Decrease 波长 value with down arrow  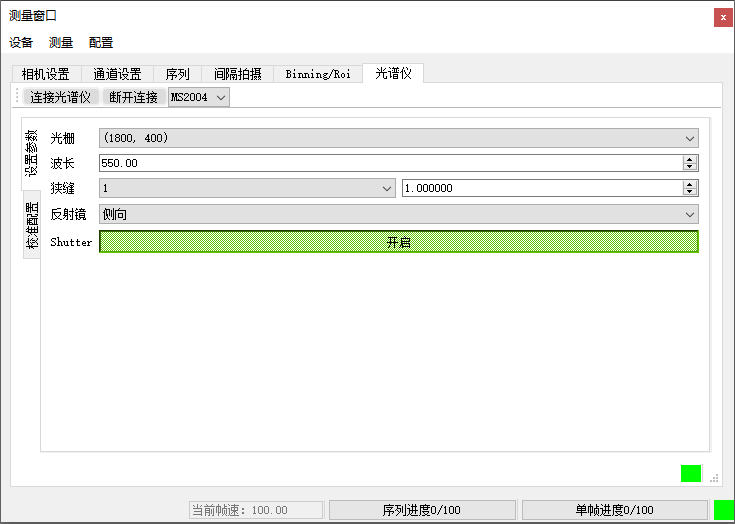(x=690, y=167)
